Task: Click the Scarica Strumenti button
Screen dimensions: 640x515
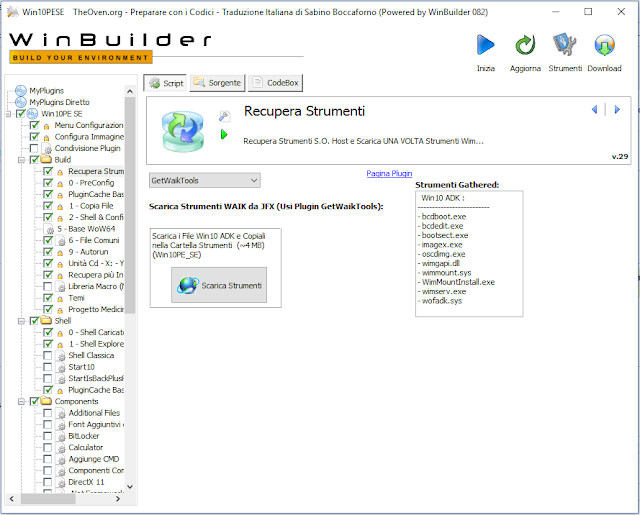Action: point(219,285)
